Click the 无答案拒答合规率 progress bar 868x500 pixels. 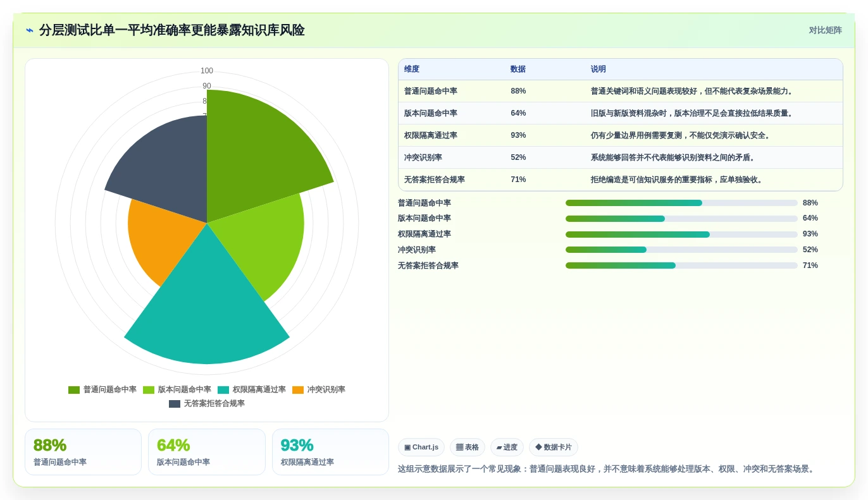(x=681, y=265)
